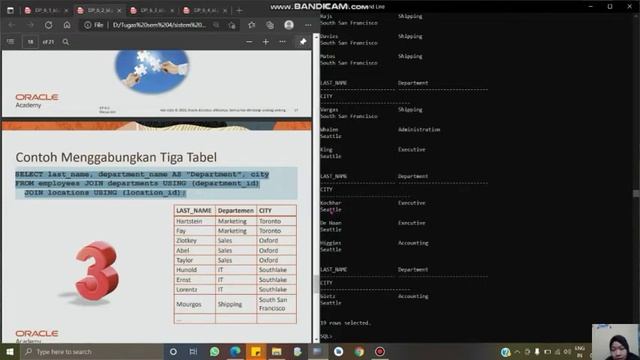
Task: Open Edge settings and more menu
Action: [308, 25]
